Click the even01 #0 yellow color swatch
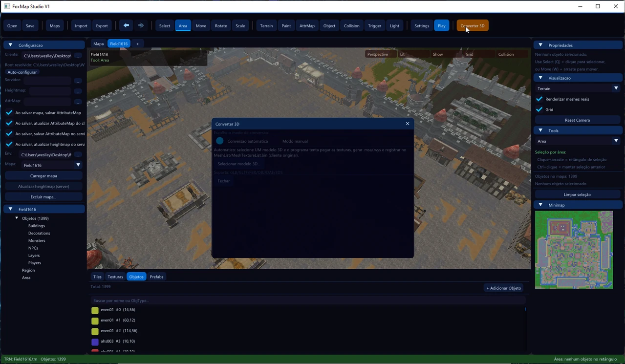This screenshot has height=364, width=625. click(x=95, y=310)
